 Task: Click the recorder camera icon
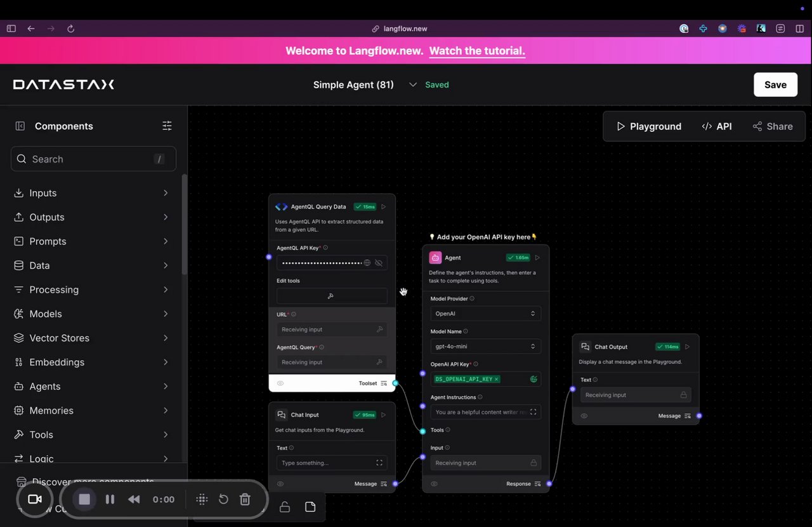[35, 499]
